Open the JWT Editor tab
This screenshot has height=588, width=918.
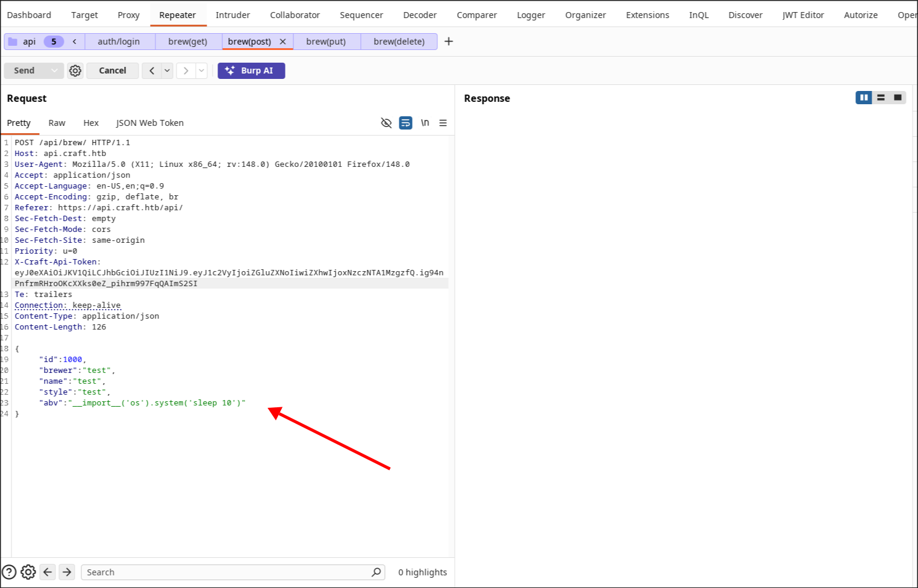point(803,15)
